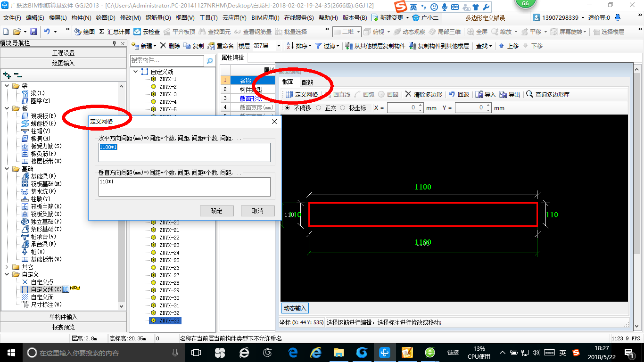The image size is (644, 362).
Task: Click the component search magnifier button
Action: click(x=210, y=61)
